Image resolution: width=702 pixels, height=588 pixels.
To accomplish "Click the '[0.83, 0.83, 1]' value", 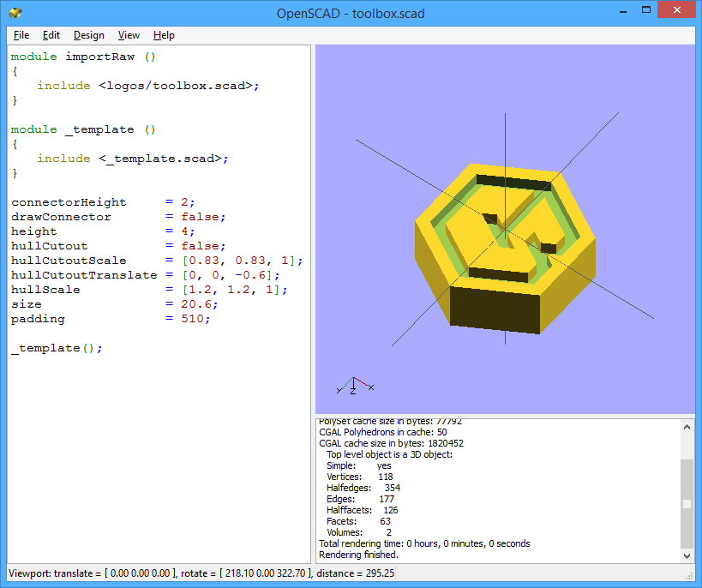I will [239, 261].
